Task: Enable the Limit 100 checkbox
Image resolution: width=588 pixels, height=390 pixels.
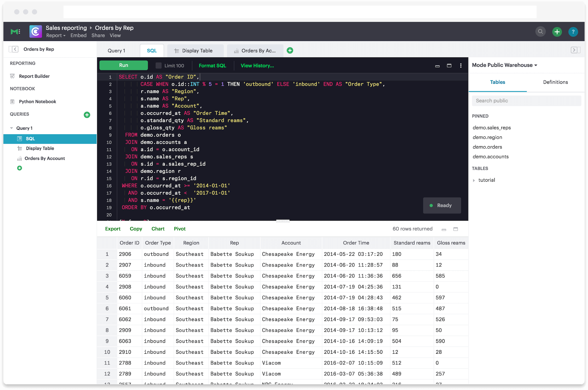Action: pyautogui.click(x=158, y=65)
